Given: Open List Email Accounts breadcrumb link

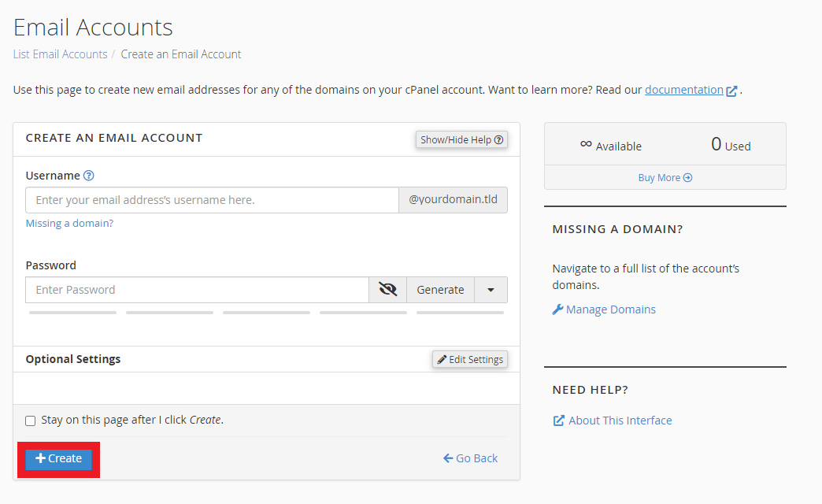Looking at the screenshot, I should (x=61, y=54).
